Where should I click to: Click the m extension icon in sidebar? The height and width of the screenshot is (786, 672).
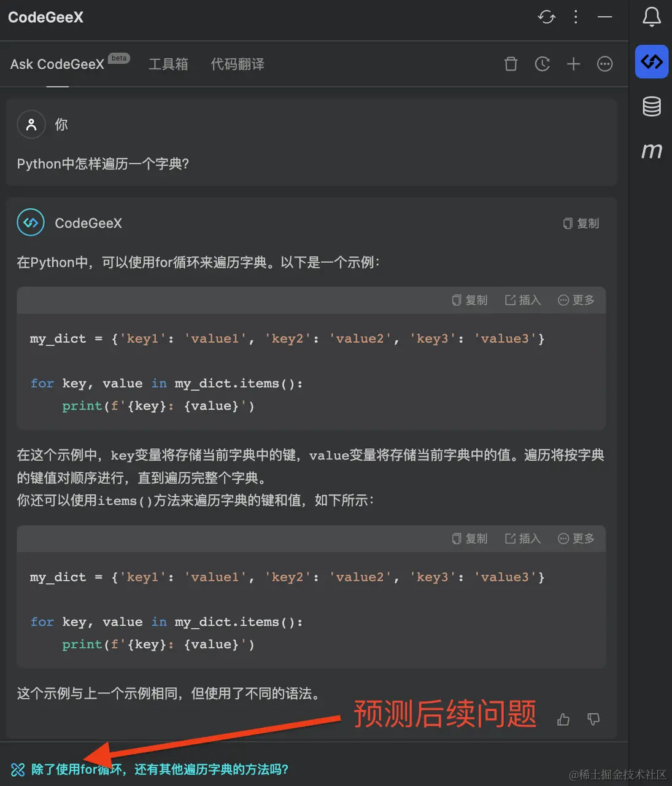[x=651, y=150]
